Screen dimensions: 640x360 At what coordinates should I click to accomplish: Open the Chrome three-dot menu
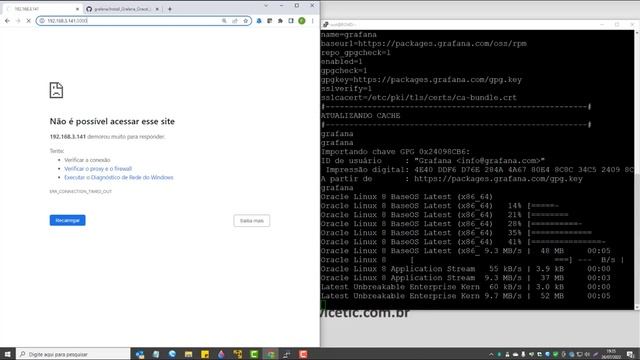click(313, 21)
